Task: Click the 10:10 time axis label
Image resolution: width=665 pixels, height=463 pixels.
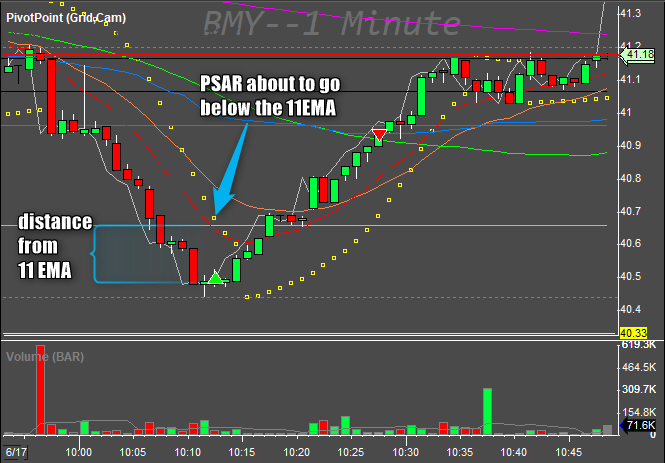Action: coord(187,452)
